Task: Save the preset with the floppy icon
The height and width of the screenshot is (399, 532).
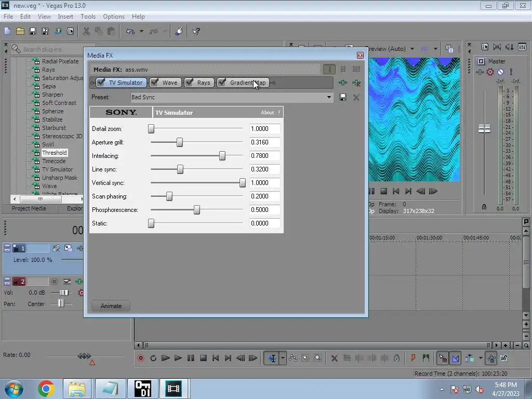Action: [x=343, y=97]
